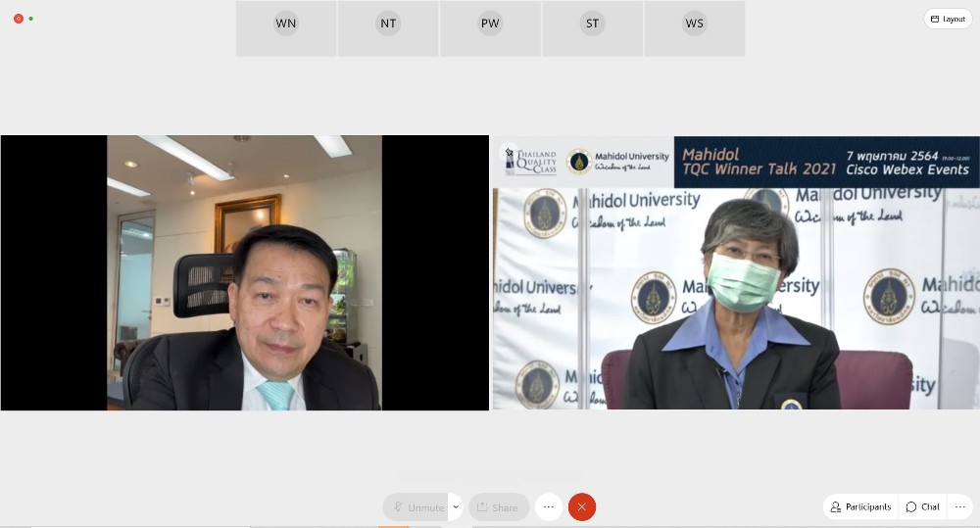Open the Chat panel

pyautogui.click(x=922, y=506)
